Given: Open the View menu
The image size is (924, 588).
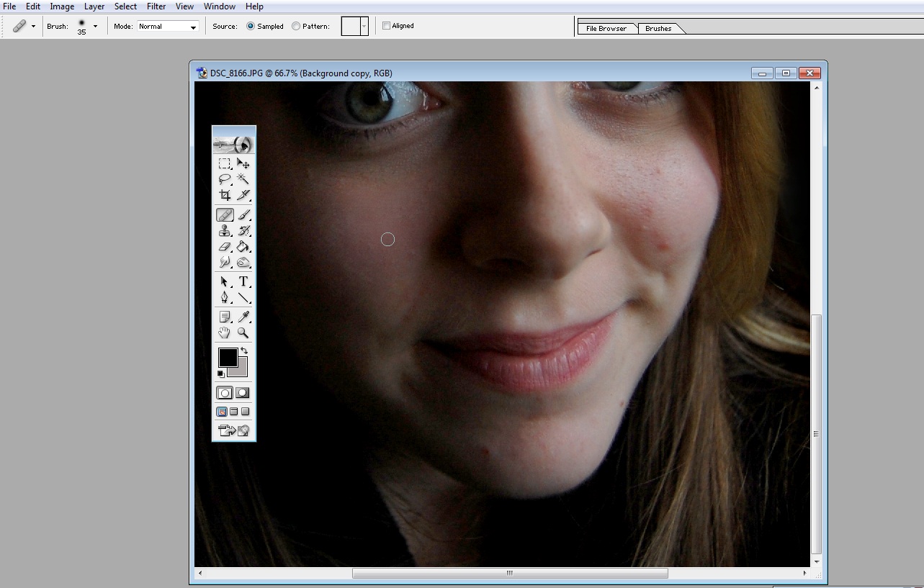Looking at the screenshot, I should (x=184, y=6).
